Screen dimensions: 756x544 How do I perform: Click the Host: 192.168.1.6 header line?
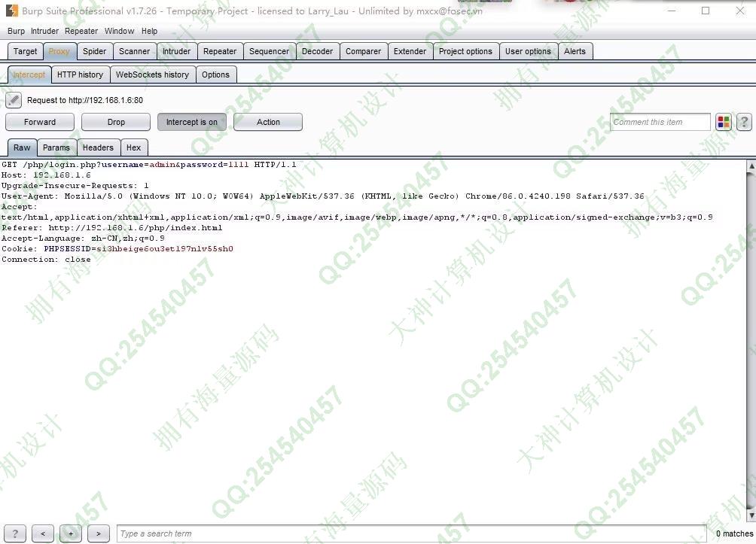pos(46,175)
